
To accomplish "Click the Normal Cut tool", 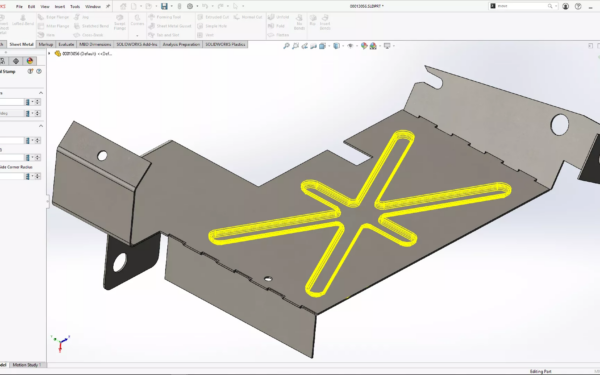I will coord(248,17).
